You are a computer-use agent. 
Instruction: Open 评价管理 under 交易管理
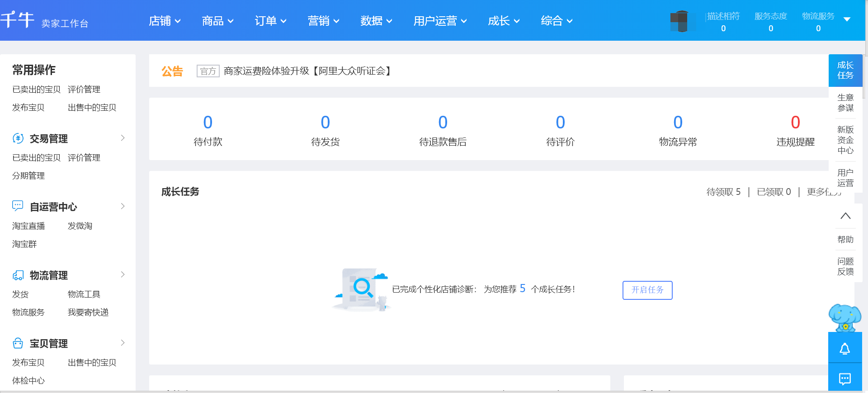pos(84,158)
